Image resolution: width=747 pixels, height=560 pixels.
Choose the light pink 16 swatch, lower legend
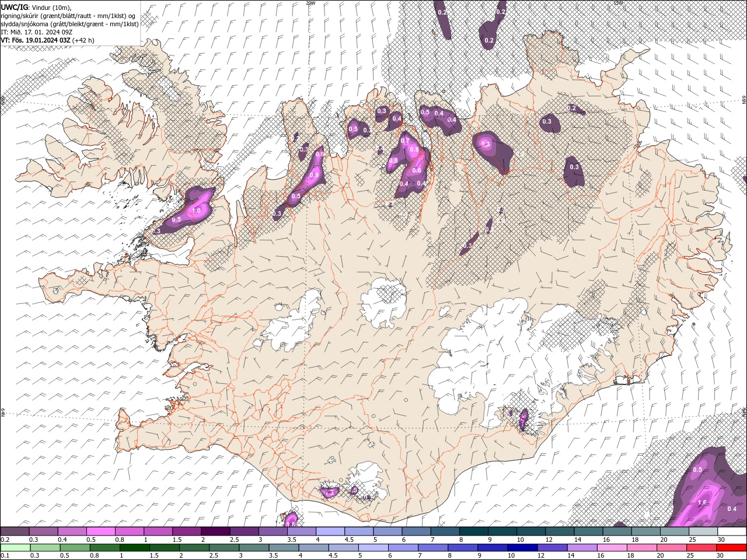click(613, 548)
